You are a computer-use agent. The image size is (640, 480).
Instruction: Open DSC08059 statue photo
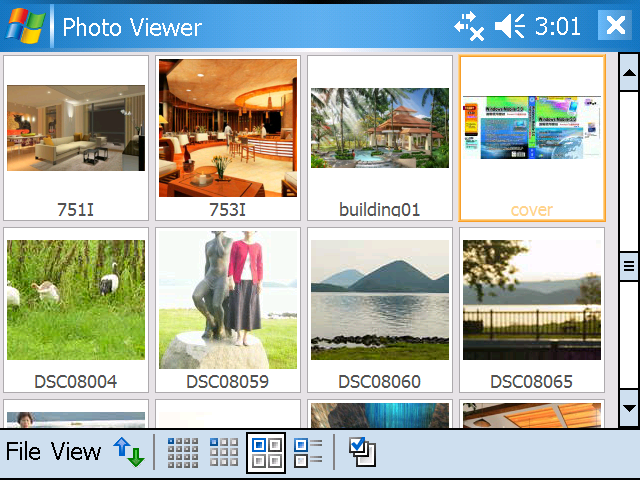coord(228,300)
